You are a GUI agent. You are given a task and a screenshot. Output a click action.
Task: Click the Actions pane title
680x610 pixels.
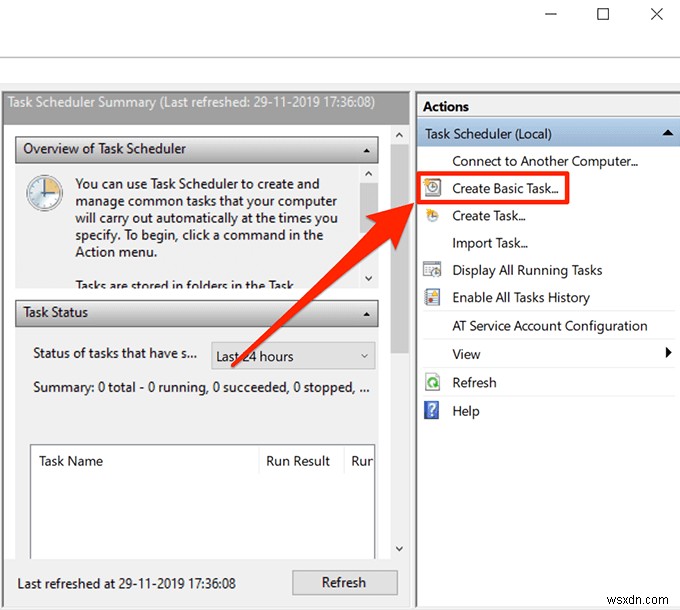[x=446, y=107]
